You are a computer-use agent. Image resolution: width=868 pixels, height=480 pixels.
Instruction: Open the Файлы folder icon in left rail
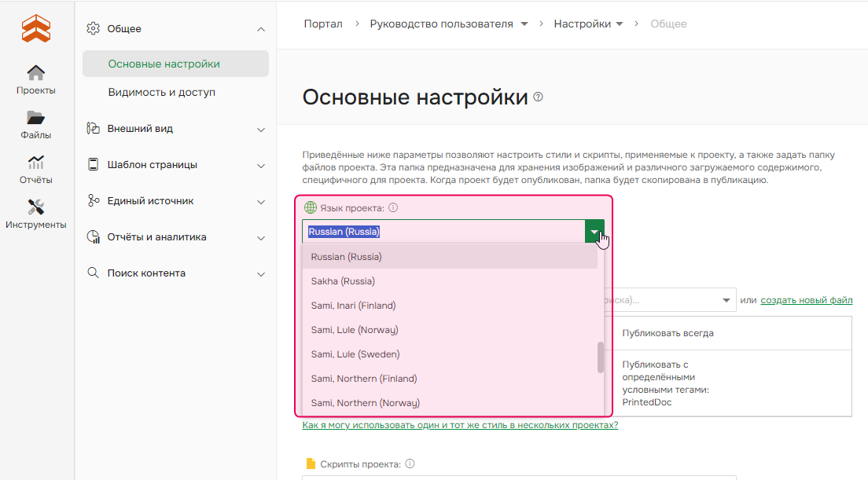35,118
